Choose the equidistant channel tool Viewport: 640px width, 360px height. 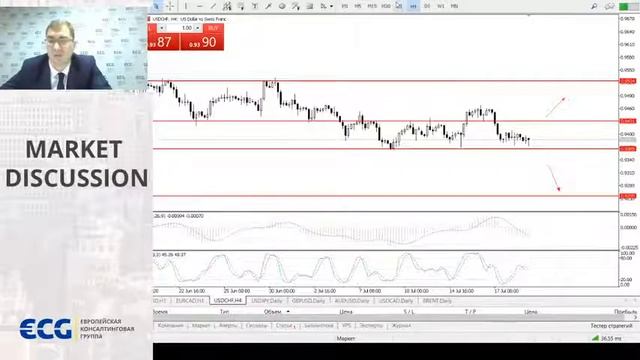click(x=227, y=6)
